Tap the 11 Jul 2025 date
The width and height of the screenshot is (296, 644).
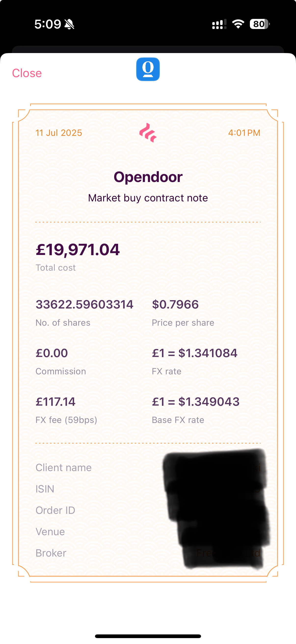[59, 133]
